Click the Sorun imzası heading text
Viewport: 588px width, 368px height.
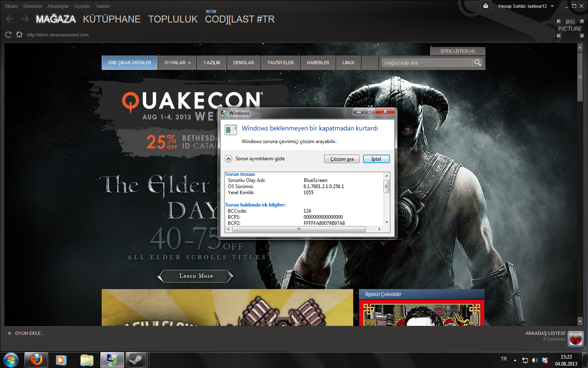pyautogui.click(x=240, y=174)
